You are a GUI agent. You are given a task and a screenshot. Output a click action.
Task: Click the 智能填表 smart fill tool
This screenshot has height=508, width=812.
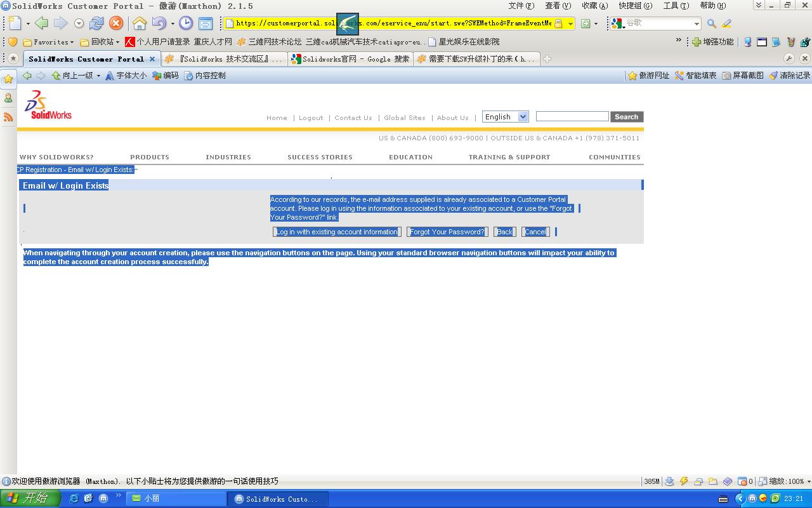tap(695, 76)
